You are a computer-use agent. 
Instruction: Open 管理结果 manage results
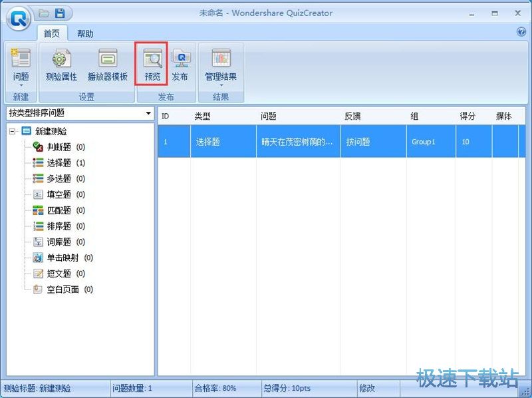pyautogui.click(x=221, y=65)
